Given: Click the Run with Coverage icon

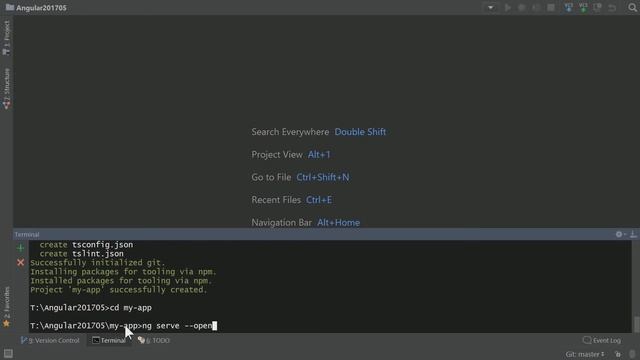Looking at the screenshot, I should point(536,7).
